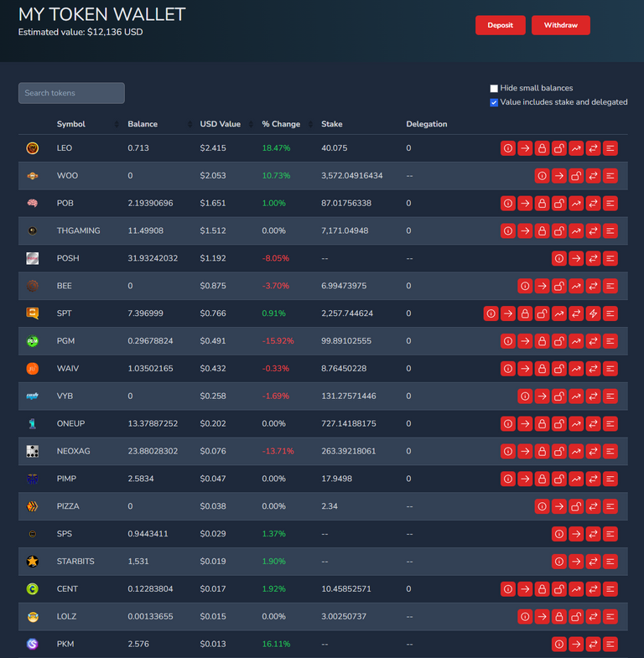The width and height of the screenshot is (644, 658).
Task: Click the Delegation column header
Action: point(427,124)
